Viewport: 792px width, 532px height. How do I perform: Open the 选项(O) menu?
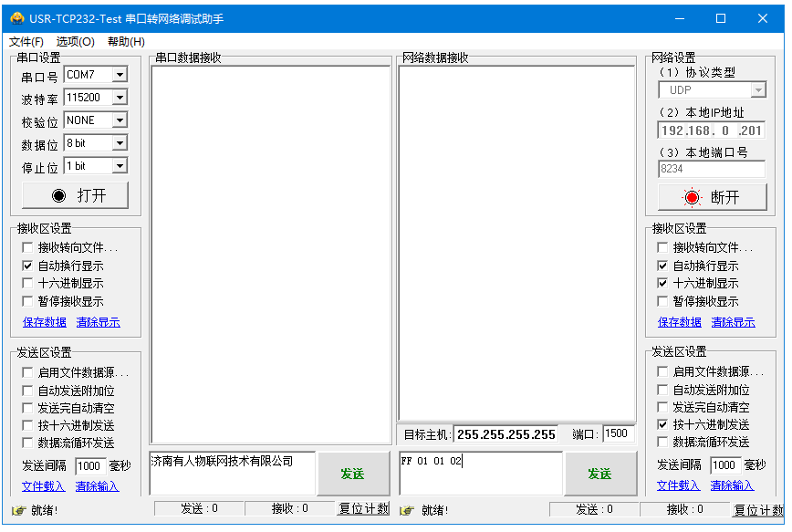(75, 41)
